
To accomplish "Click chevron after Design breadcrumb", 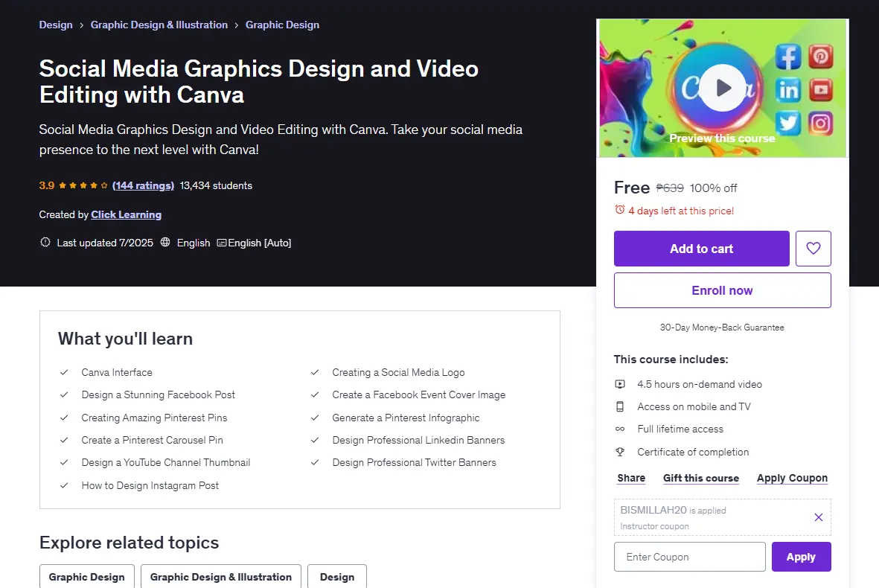I will coord(81,25).
